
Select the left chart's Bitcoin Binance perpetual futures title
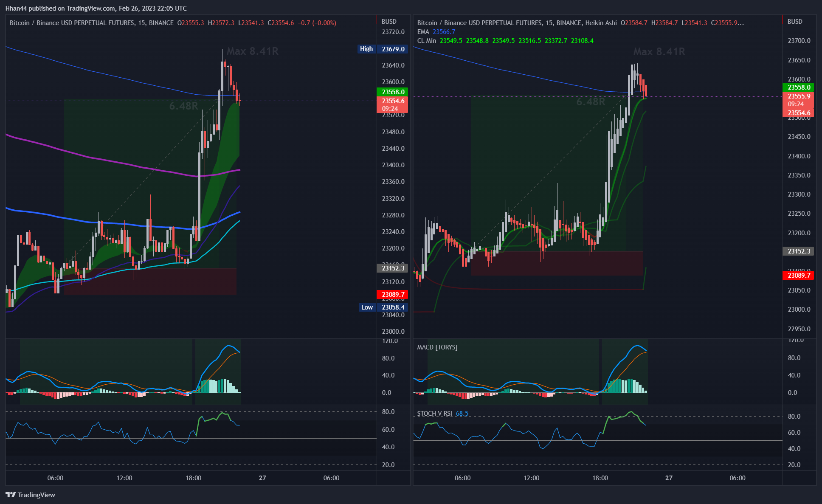click(x=91, y=23)
